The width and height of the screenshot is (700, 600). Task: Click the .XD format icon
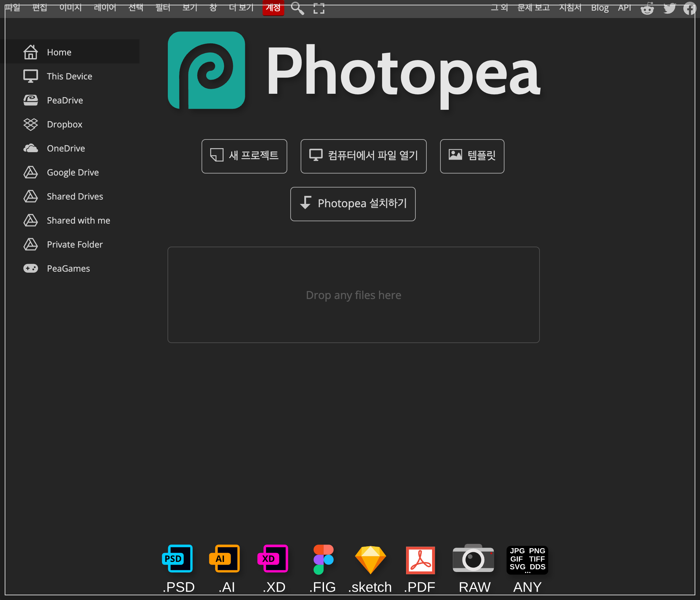tap(273, 558)
